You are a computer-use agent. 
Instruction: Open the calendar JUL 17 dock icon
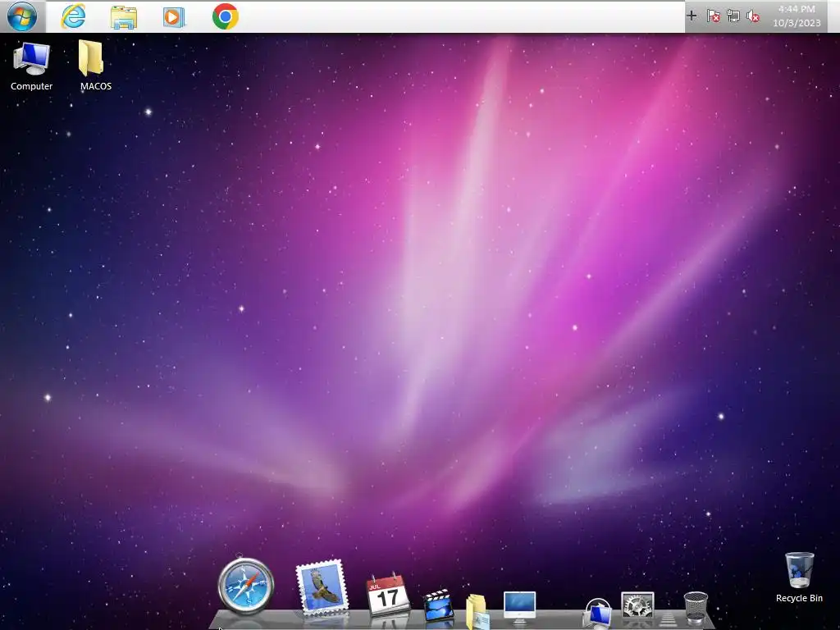click(388, 595)
